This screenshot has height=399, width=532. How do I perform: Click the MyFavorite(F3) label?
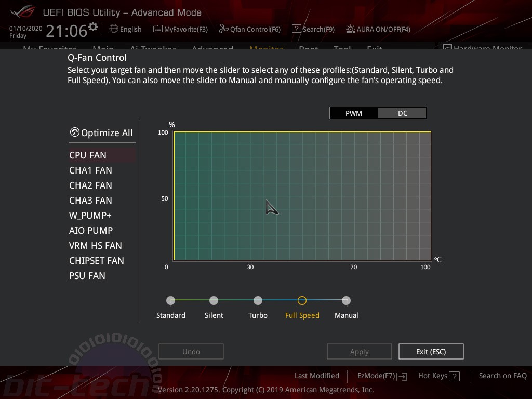[x=186, y=30]
